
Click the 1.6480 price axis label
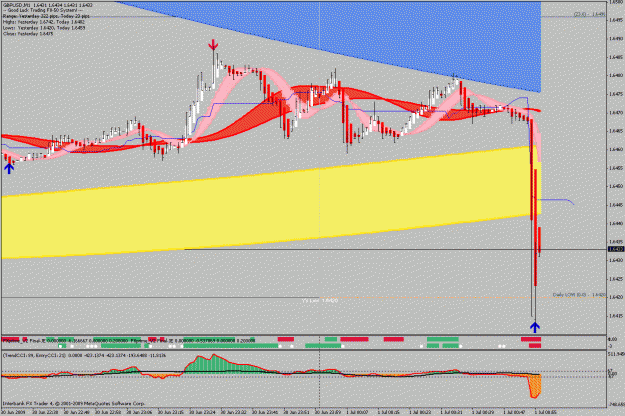point(616,75)
